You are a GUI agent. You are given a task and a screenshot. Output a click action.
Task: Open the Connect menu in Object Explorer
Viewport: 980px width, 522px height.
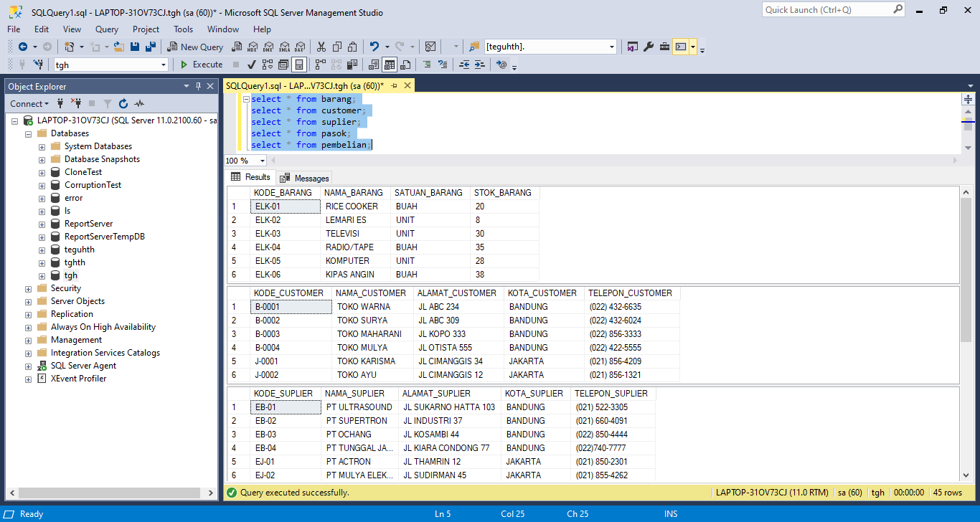click(29, 103)
